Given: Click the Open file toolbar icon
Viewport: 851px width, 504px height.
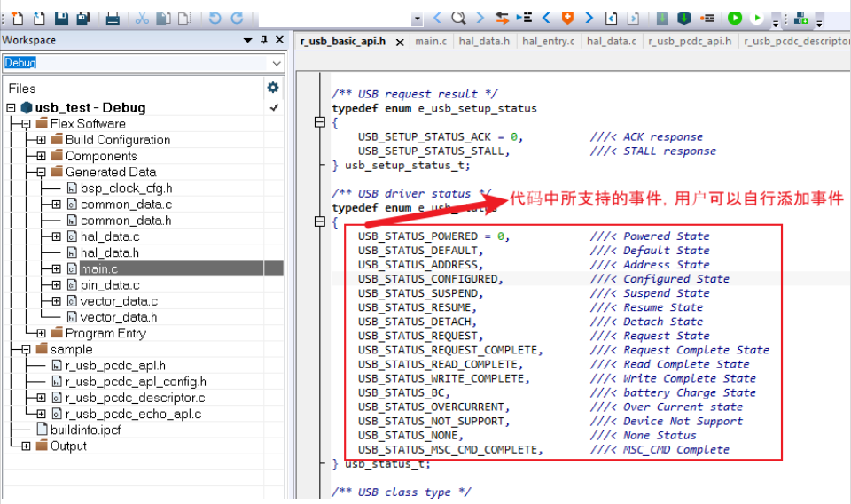Looking at the screenshot, I should pos(39,19).
